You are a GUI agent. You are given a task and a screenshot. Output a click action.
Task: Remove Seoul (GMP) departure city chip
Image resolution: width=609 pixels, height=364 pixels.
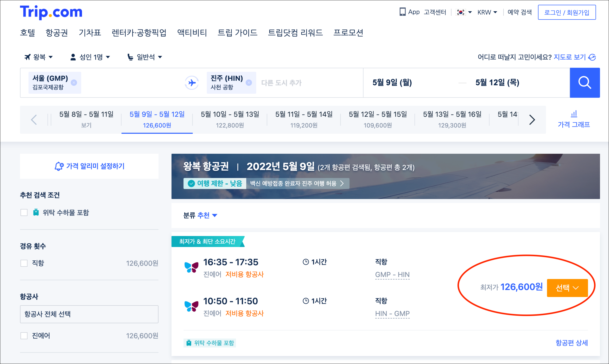click(74, 83)
